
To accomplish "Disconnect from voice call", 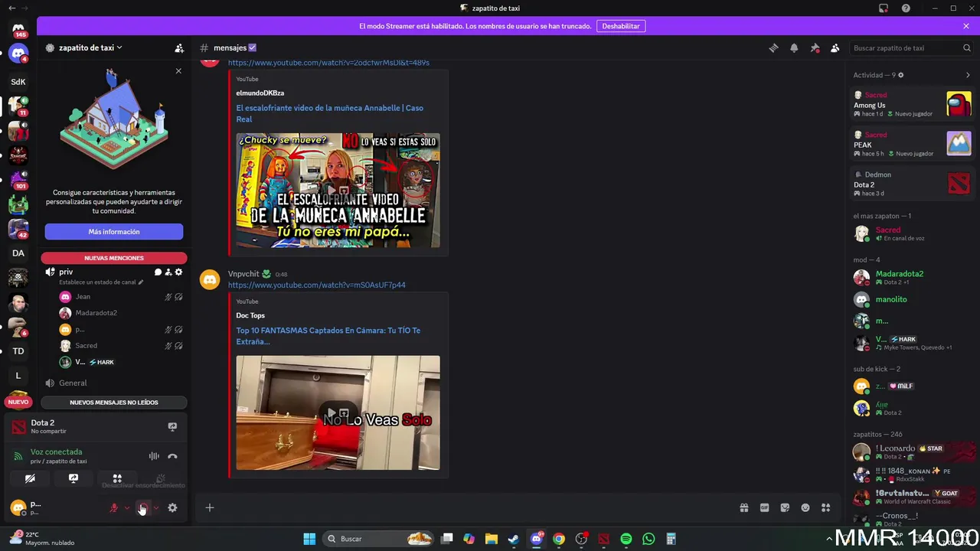I will click(x=172, y=456).
